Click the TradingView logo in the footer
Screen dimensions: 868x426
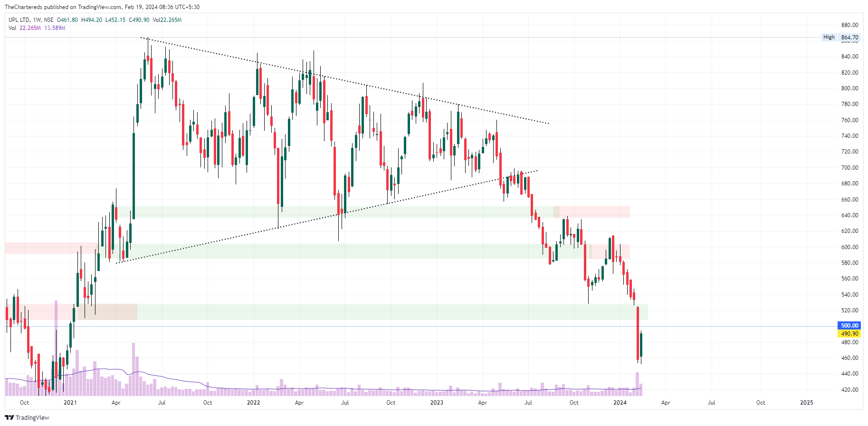(27, 417)
